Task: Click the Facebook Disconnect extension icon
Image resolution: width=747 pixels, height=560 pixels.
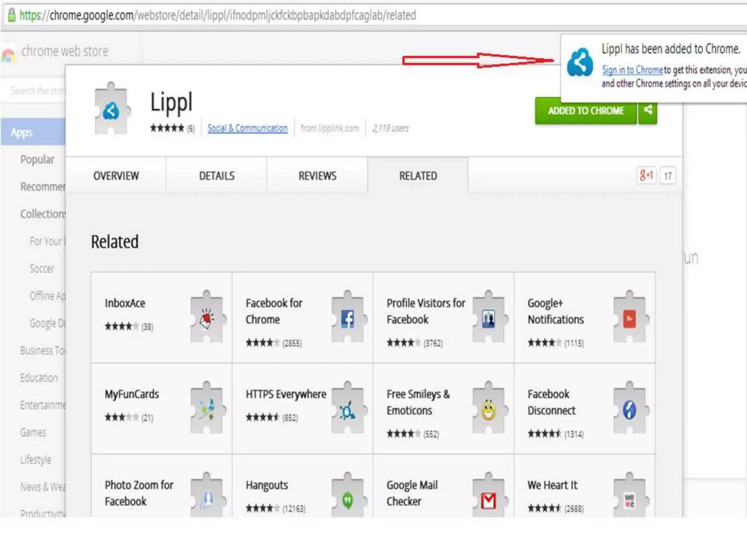Action: pos(629,410)
